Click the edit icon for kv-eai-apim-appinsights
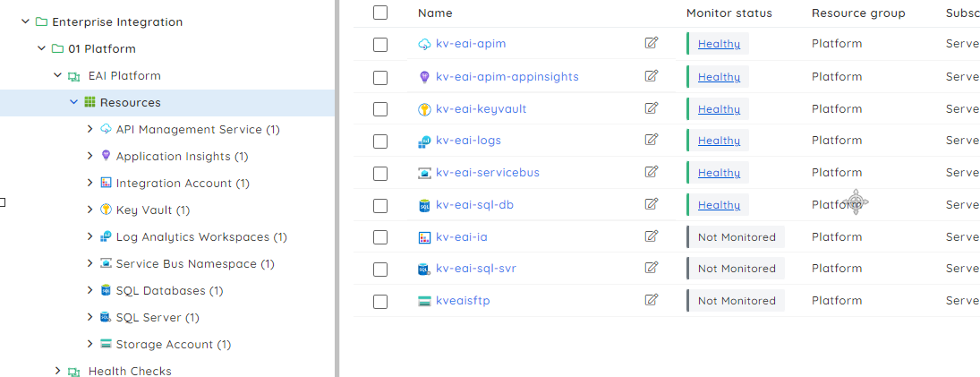 (652, 75)
